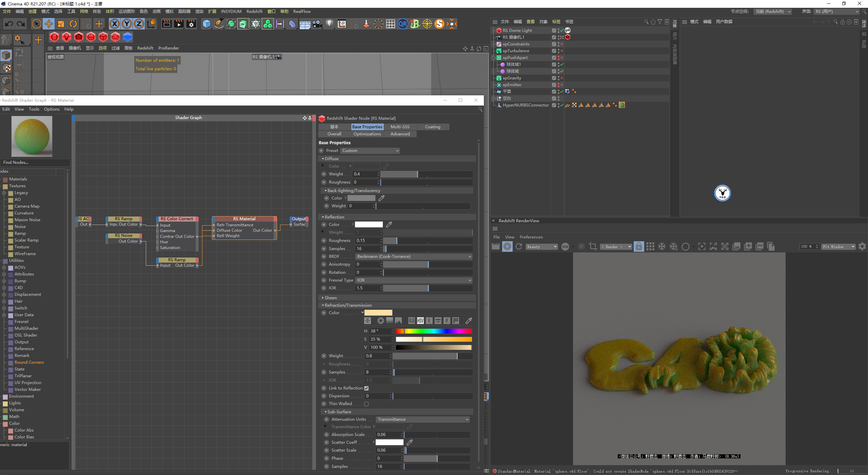
Task: Start Redshift RenderView play button
Action: click(x=507, y=247)
